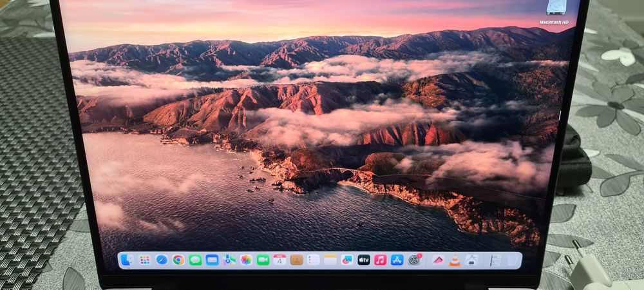The image size is (644, 290).
Task: Open the Messages app
Action: pyautogui.click(x=195, y=260)
